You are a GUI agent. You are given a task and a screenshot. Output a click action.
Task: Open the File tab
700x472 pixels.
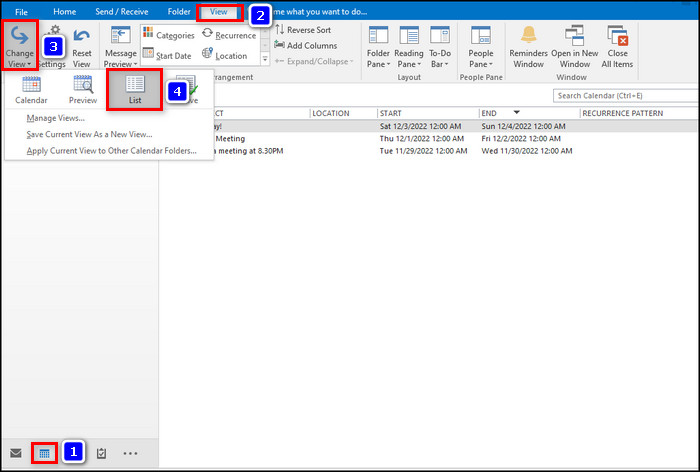coord(21,11)
